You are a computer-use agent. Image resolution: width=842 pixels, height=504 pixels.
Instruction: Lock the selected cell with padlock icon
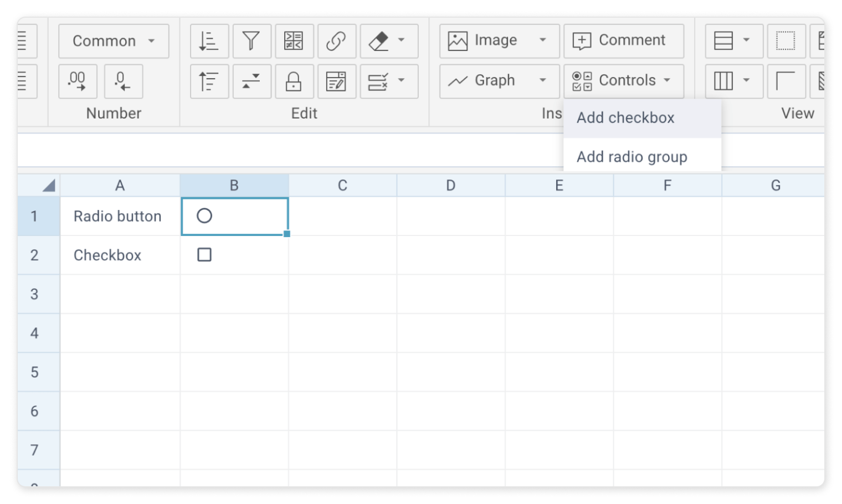coord(294,81)
